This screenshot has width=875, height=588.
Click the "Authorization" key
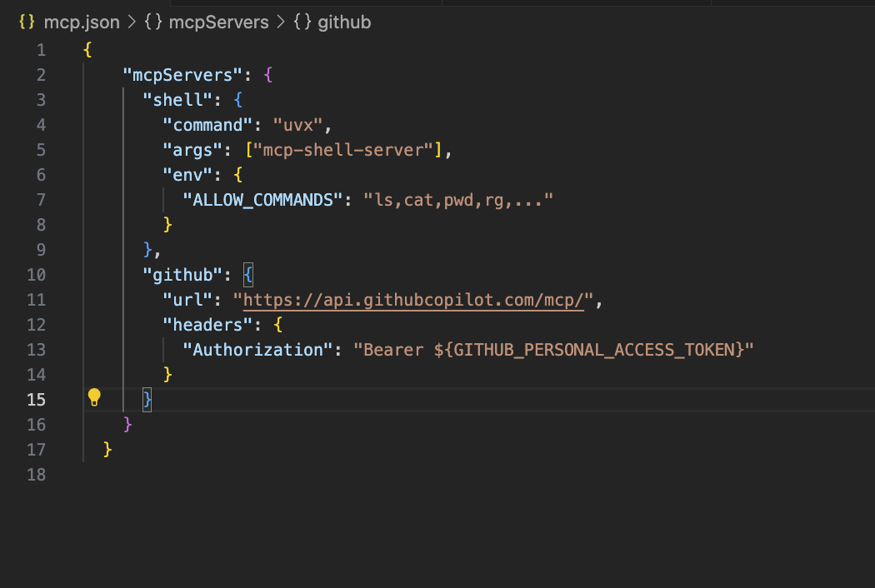point(257,350)
